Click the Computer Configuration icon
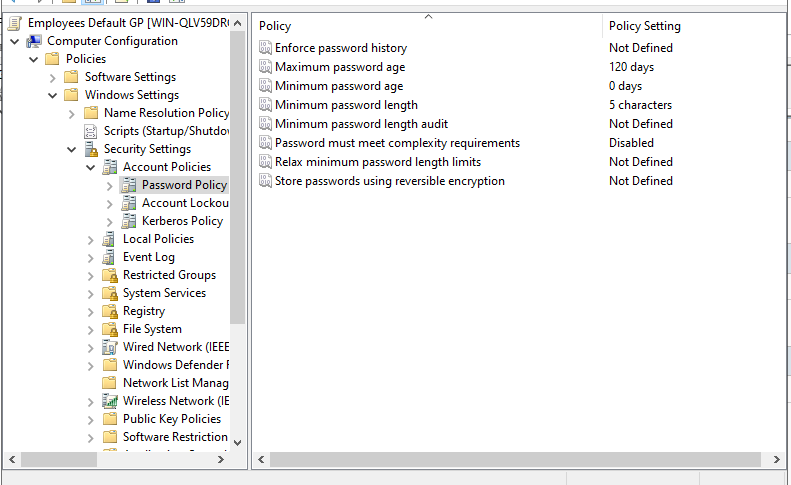The height and width of the screenshot is (485, 791). click(x=34, y=41)
